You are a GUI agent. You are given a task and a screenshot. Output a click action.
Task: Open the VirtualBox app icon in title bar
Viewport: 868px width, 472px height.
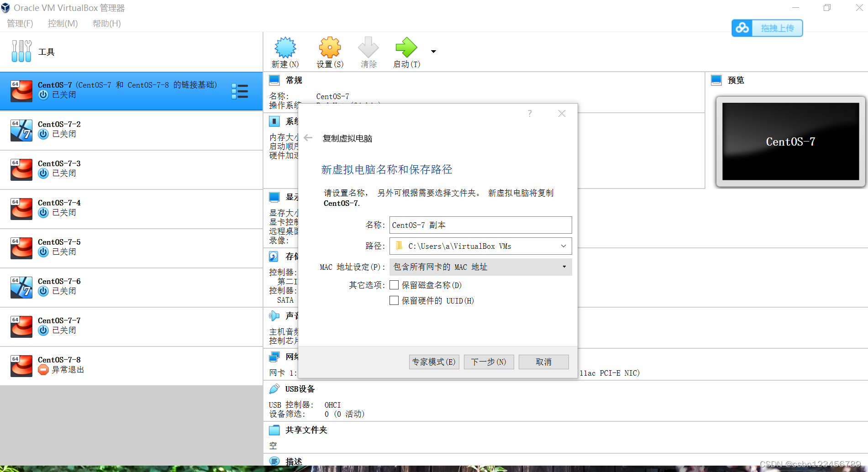(x=5, y=8)
